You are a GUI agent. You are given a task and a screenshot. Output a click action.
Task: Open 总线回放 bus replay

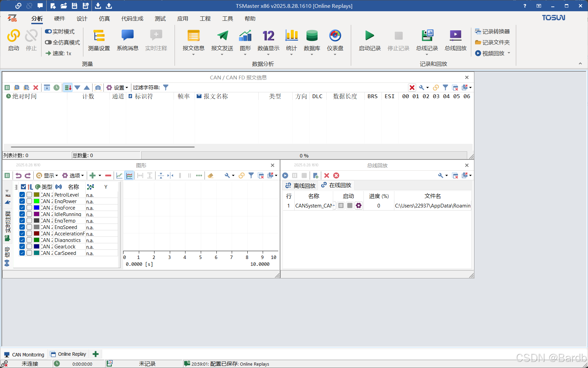pyautogui.click(x=456, y=40)
